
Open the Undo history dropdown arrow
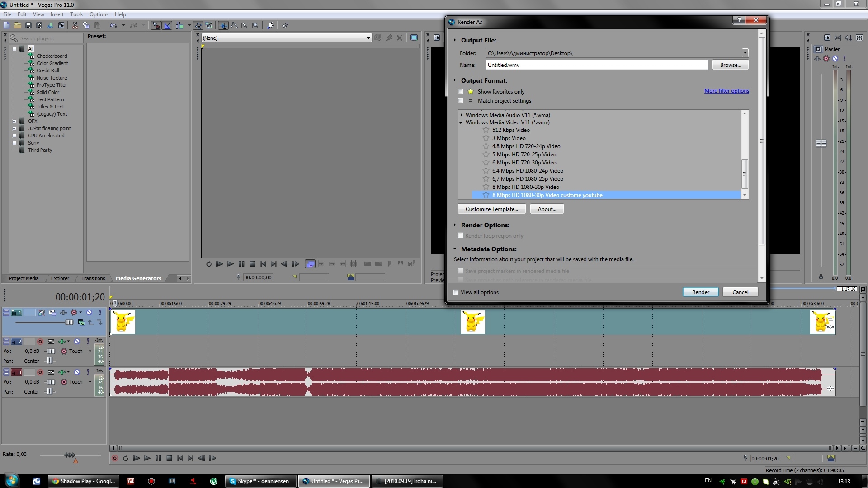coord(123,26)
